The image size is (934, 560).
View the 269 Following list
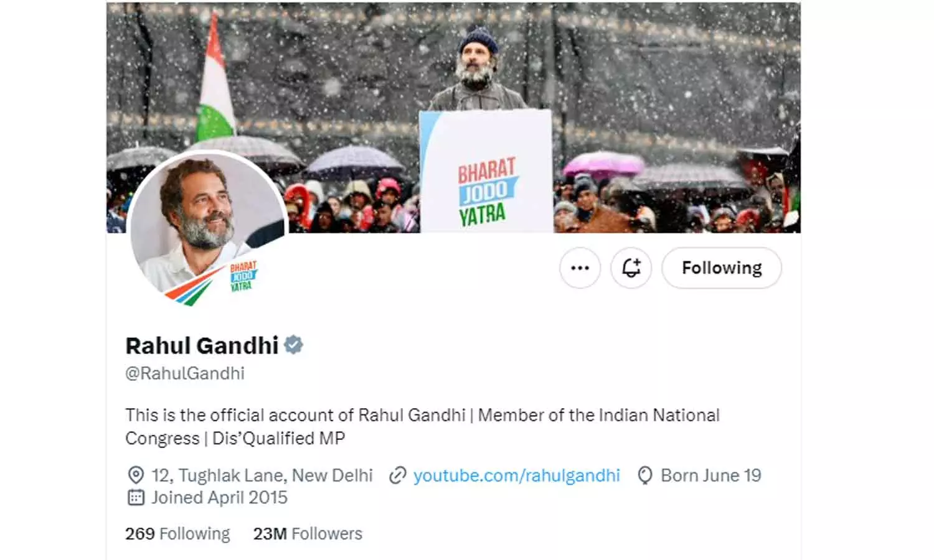click(177, 534)
